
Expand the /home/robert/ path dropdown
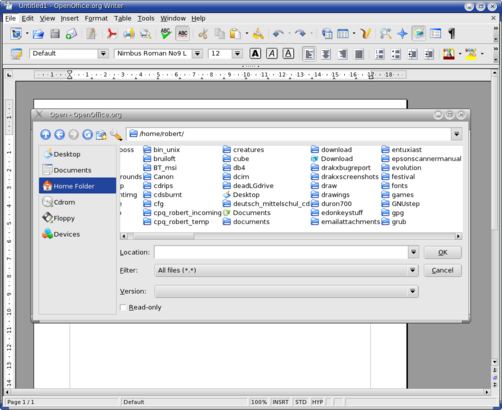point(456,134)
